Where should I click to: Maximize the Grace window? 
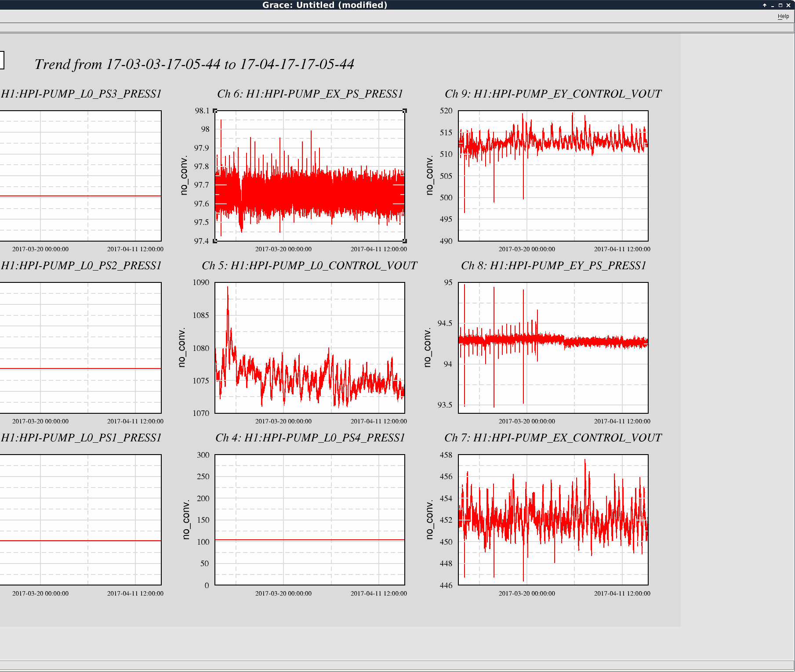pyautogui.click(x=780, y=5)
